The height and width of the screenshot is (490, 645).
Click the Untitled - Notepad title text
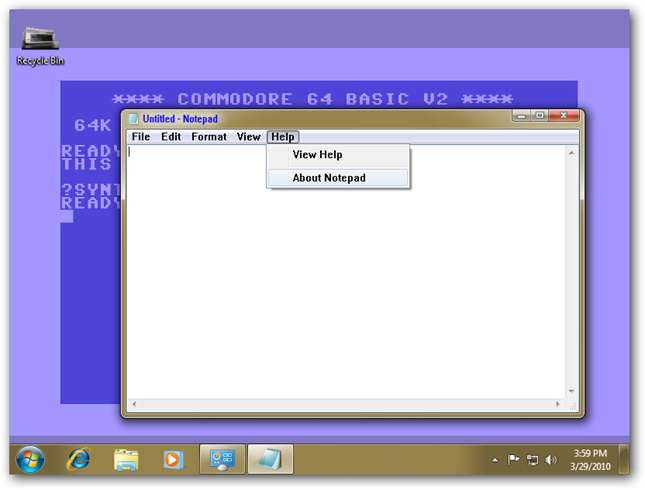180,119
